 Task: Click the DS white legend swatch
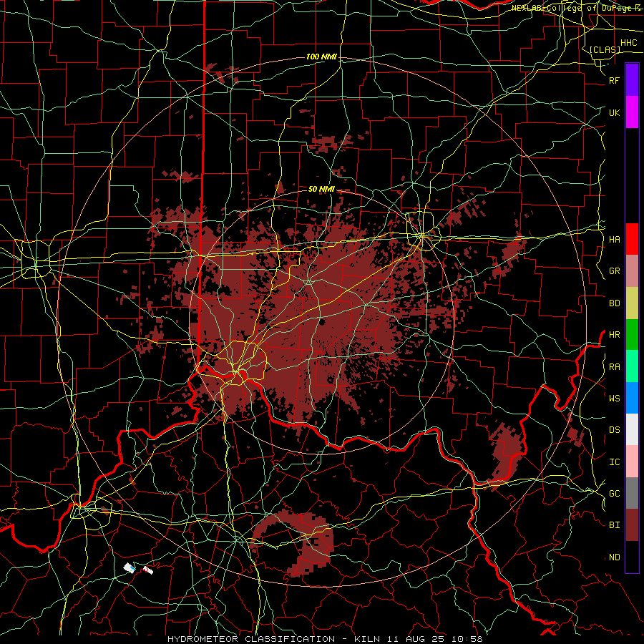(632, 429)
